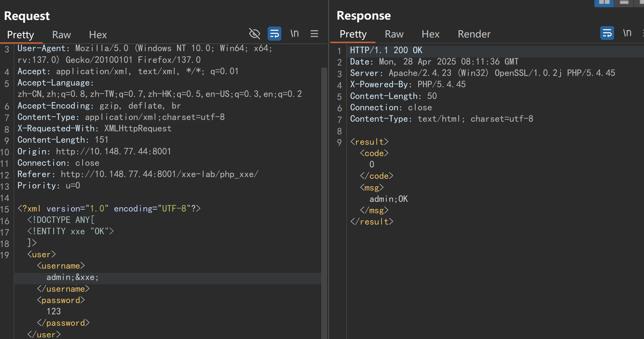This screenshot has width=644, height=339.
Task: Toggle word wrap in Request panel
Action: 274,34
